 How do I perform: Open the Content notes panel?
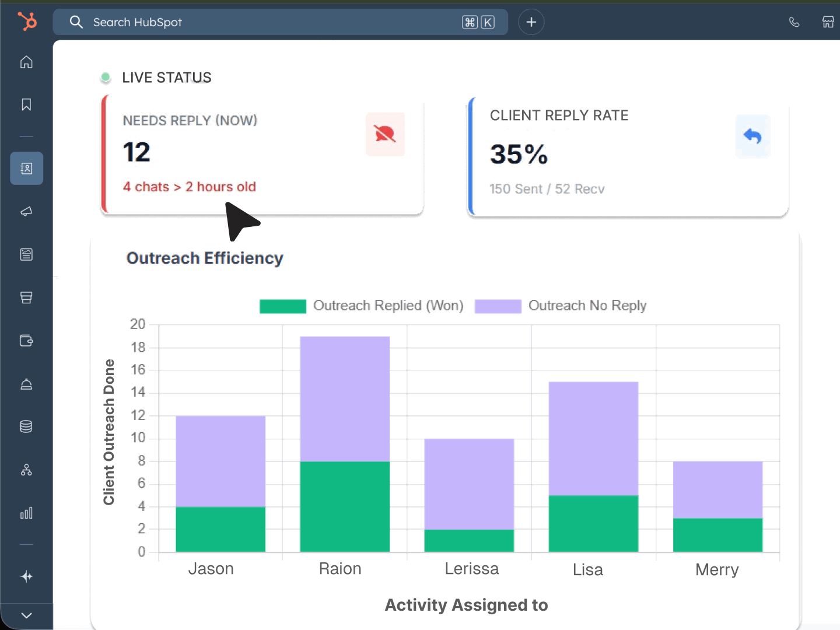26,254
